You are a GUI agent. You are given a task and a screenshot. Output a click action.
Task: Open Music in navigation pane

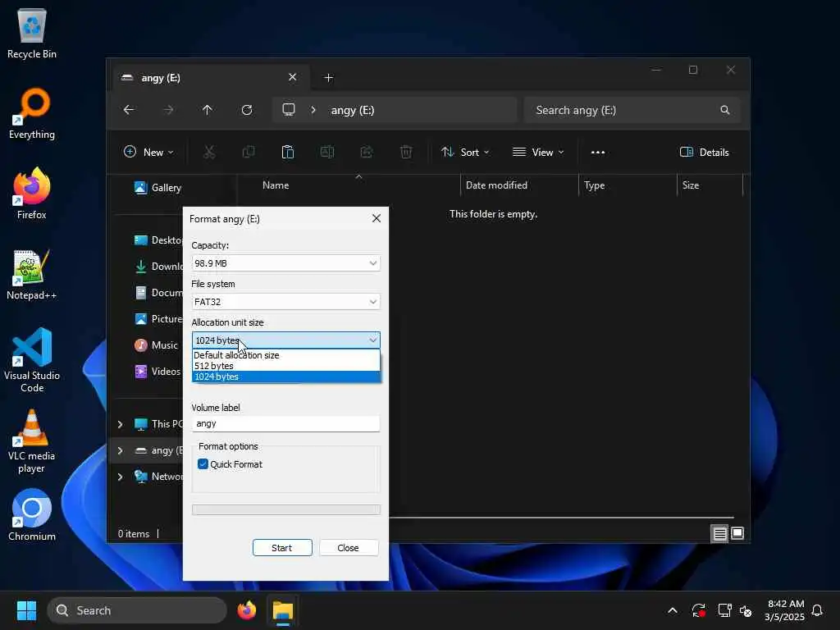pyautogui.click(x=156, y=345)
